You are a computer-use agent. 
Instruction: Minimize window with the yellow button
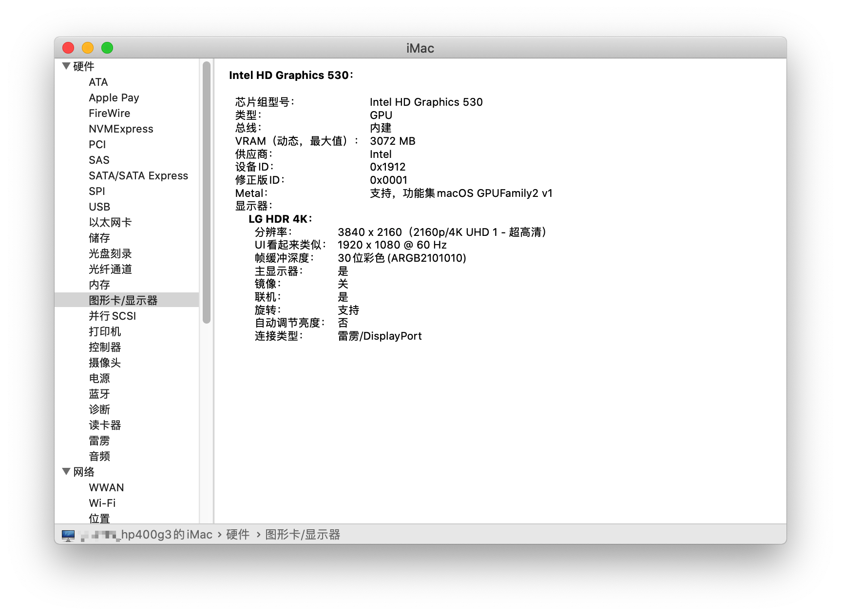pos(88,48)
